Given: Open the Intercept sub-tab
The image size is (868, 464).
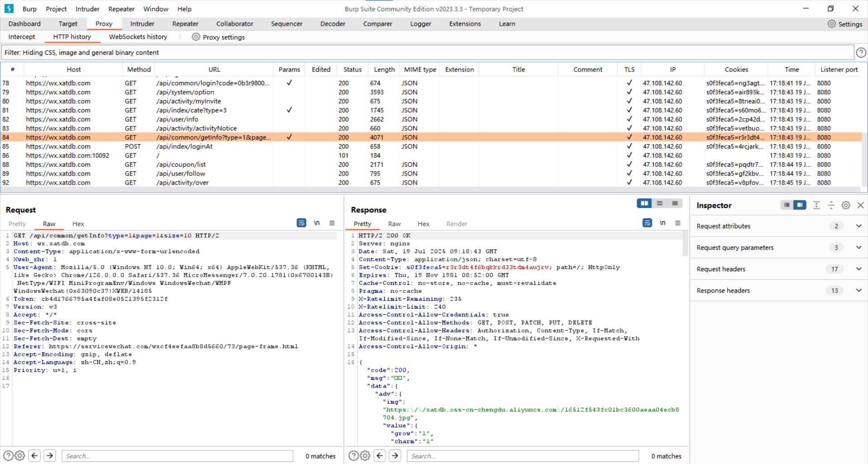Looking at the screenshot, I should (x=22, y=37).
